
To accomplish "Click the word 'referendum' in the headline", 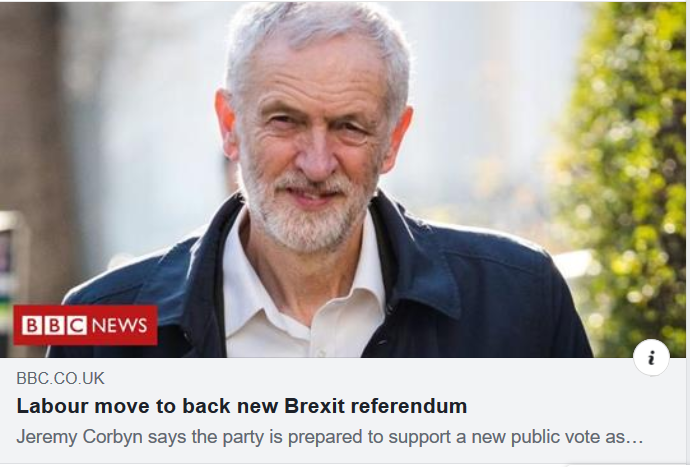I will tap(409, 405).
